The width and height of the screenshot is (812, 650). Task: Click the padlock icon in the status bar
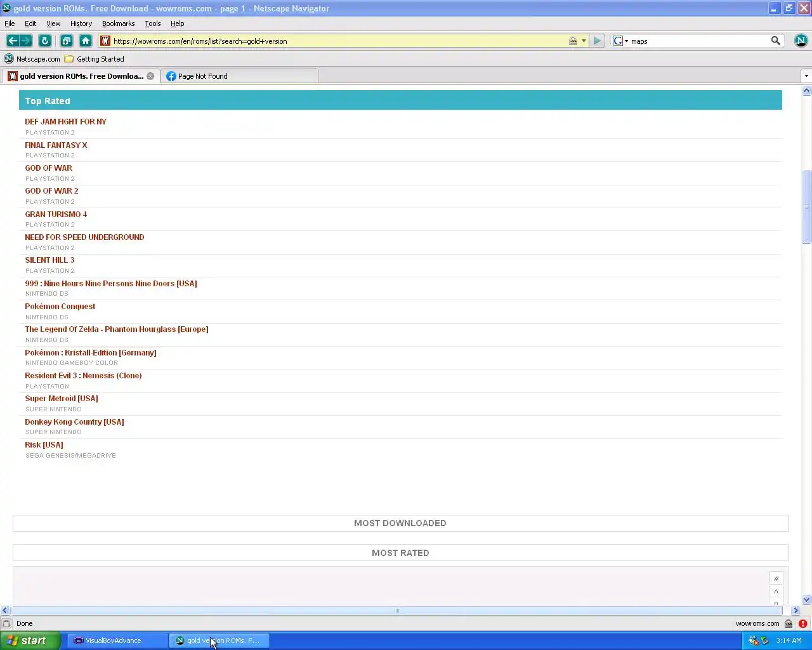[789, 623]
